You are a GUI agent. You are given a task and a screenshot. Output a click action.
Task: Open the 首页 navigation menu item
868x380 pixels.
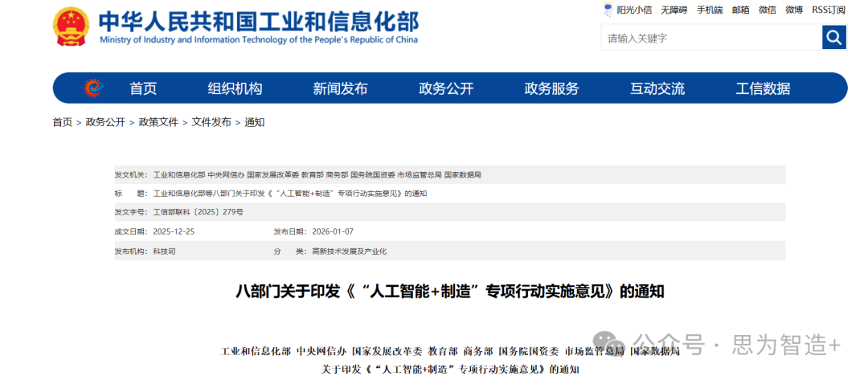(143, 88)
